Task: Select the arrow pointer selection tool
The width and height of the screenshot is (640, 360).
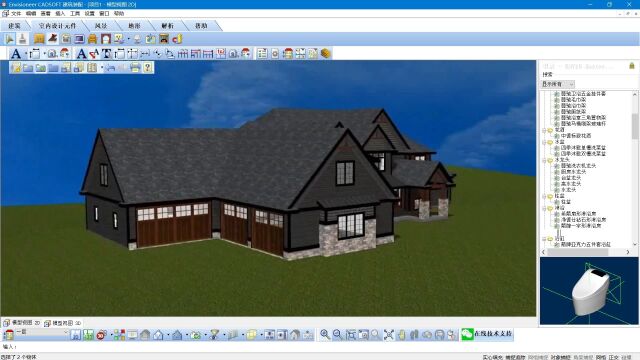Action: 9,39
